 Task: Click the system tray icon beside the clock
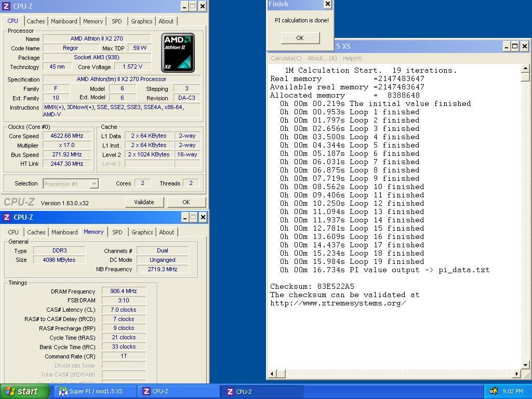(494, 391)
